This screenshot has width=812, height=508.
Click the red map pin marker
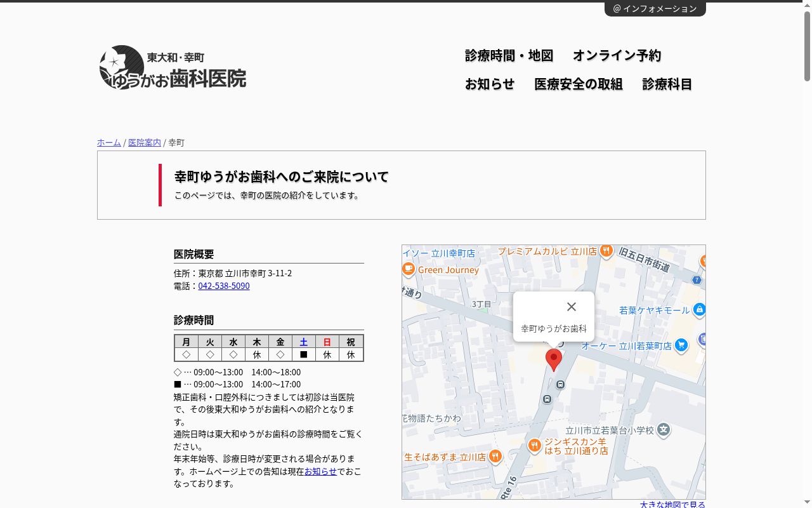tap(554, 360)
